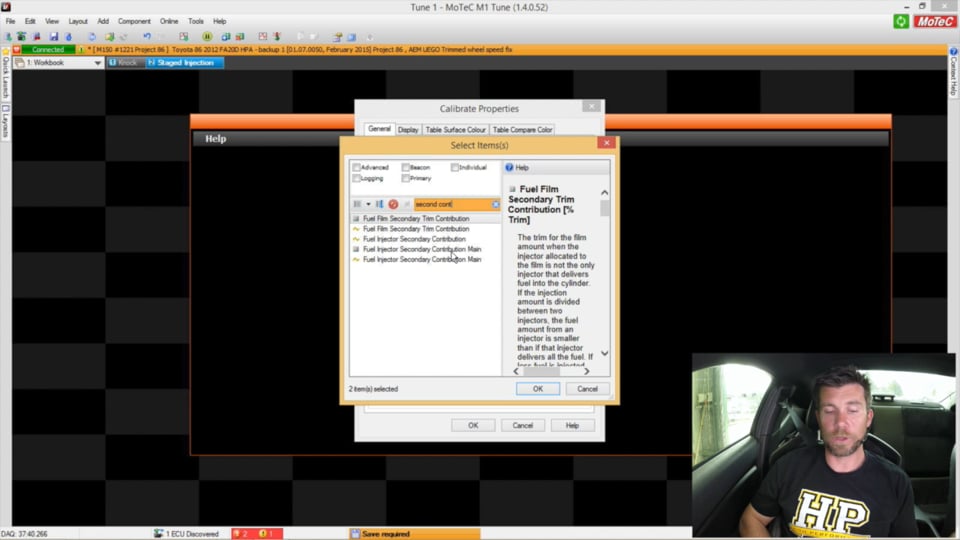Click OK in the Calibrate Properties dialog
960x540 pixels.
(x=473, y=426)
